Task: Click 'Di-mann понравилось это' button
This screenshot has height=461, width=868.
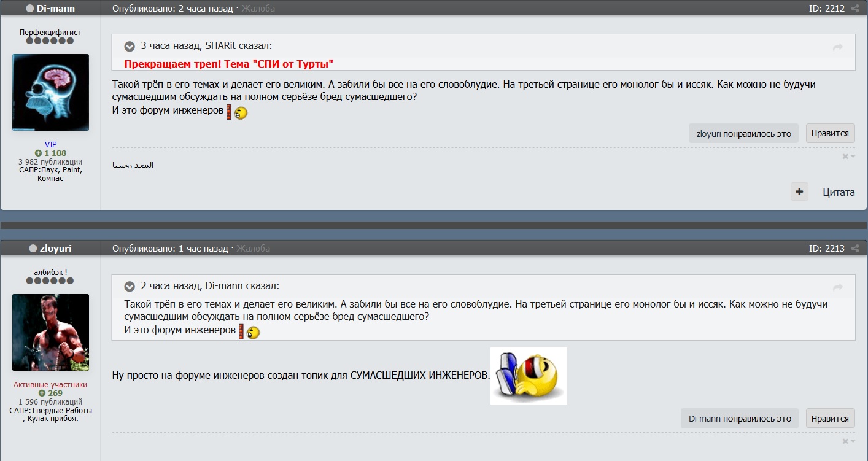Action: pyautogui.click(x=740, y=419)
